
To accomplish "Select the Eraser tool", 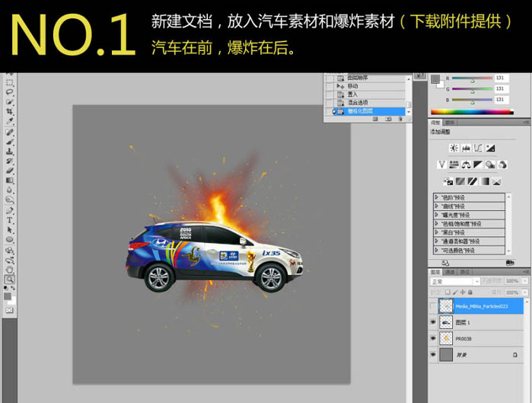I will pyautogui.click(x=9, y=171).
